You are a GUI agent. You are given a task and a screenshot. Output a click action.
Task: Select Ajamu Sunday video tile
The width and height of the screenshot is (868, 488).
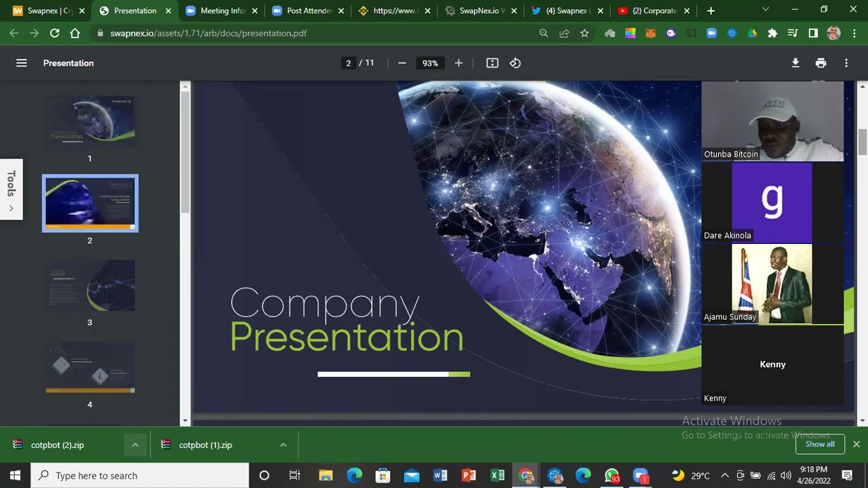[x=773, y=283]
